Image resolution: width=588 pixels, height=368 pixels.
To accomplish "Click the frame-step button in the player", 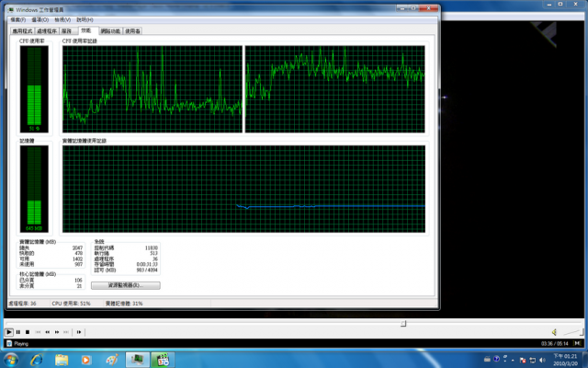I will click(79, 332).
